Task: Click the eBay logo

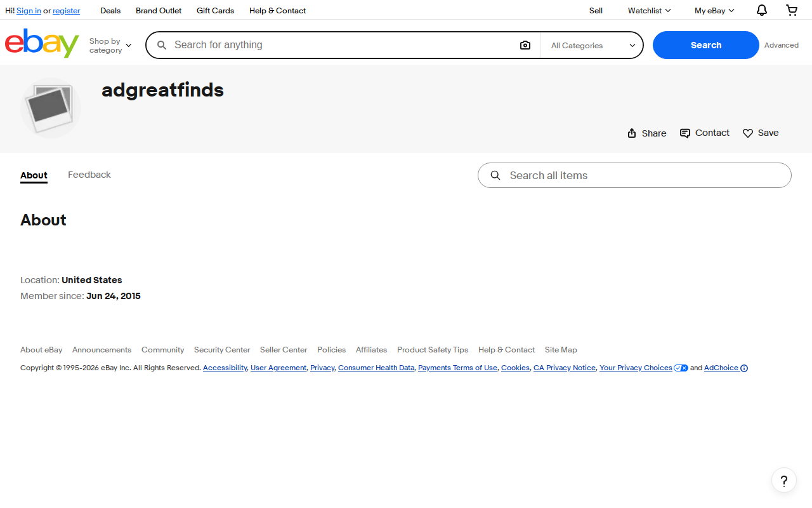Action: [42, 43]
